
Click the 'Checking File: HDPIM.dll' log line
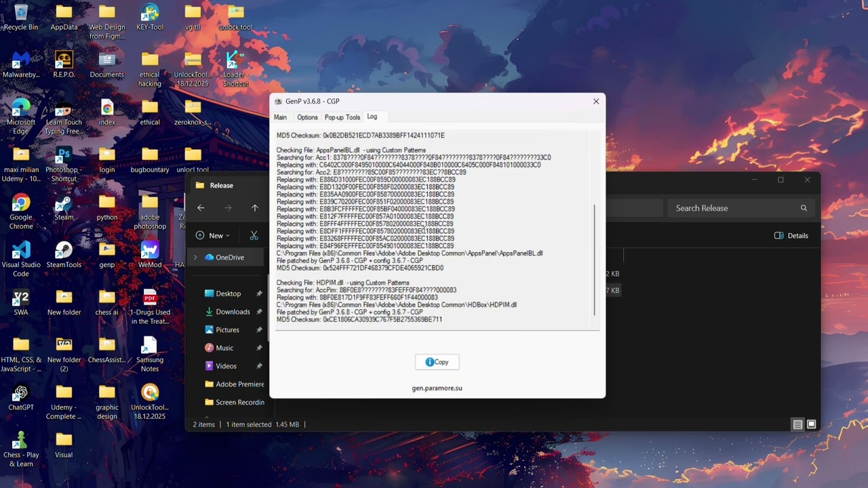(343, 283)
